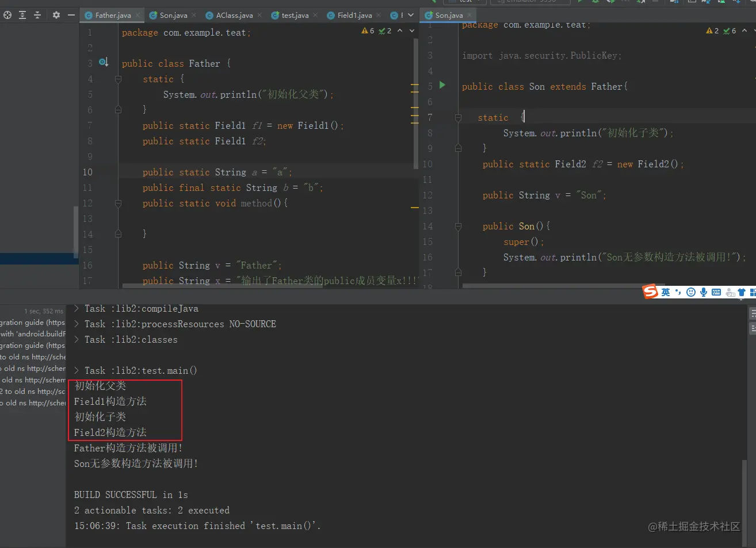Image resolution: width=756 pixels, height=548 pixels.
Task: Click the yellow warning stripe marker beside Father line 12
Action: pos(415,208)
